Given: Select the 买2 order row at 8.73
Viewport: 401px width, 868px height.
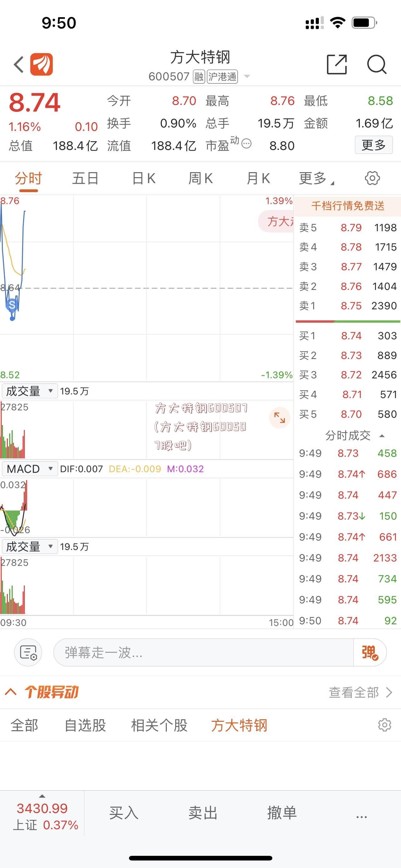Looking at the screenshot, I should [348, 356].
